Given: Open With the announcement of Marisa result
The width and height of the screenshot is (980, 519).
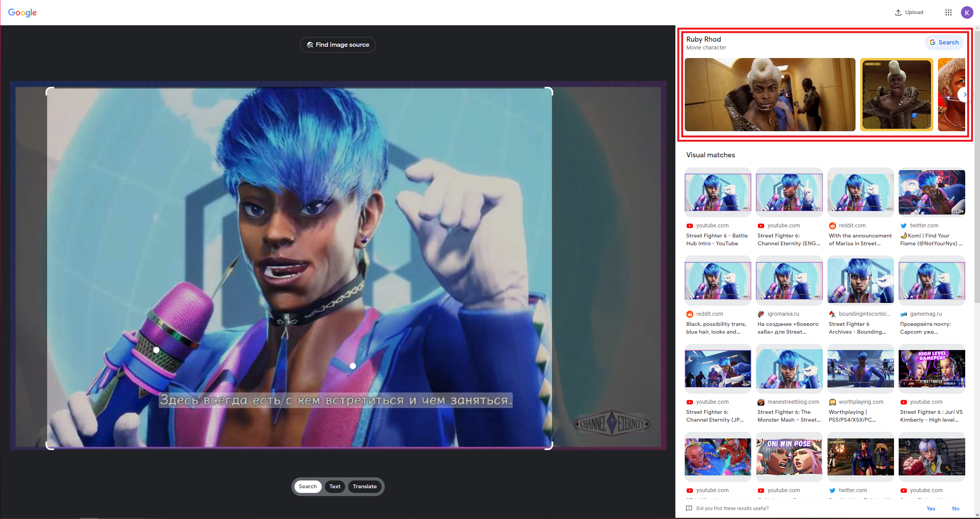Looking at the screenshot, I should [860, 239].
